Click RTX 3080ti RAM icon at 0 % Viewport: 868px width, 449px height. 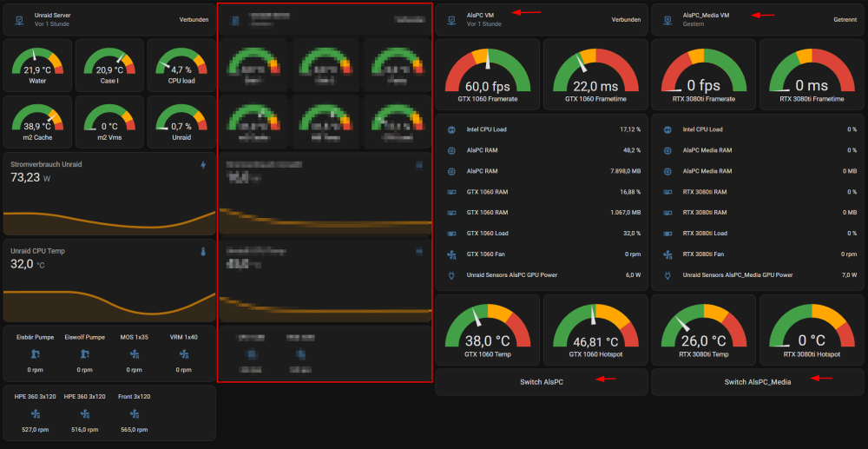click(667, 192)
